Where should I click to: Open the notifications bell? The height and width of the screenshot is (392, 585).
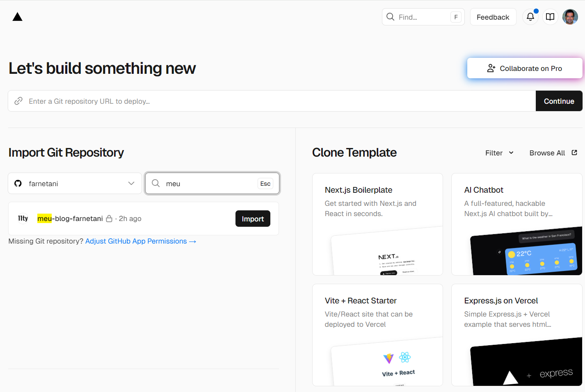pyautogui.click(x=530, y=17)
